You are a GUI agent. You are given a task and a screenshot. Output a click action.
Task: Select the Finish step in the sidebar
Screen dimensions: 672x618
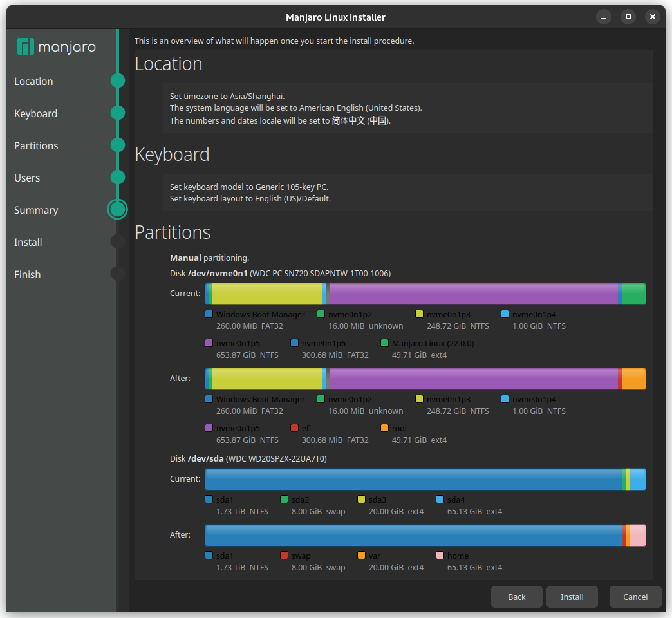(x=28, y=274)
